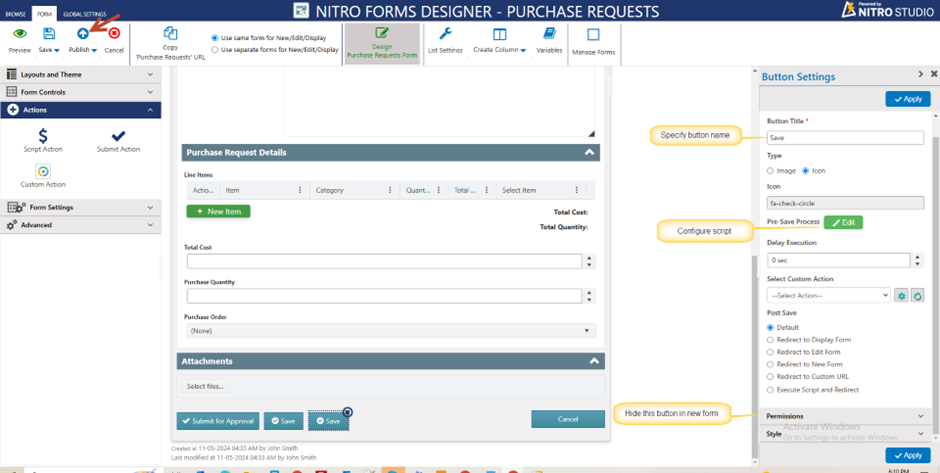
Task: Switch to the Global Settings tab
Action: tap(85, 14)
